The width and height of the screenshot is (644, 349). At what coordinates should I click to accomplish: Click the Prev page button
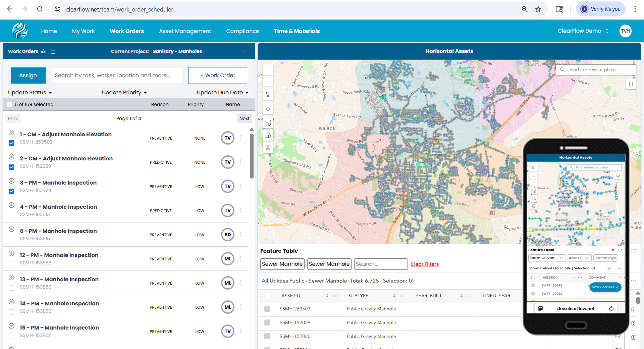tap(13, 118)
